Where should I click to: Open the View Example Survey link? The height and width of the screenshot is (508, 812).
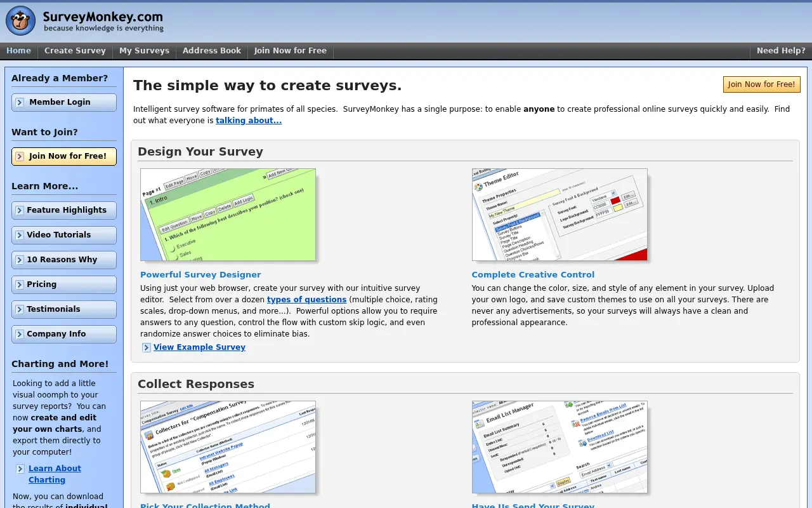[x=199, y=347]
